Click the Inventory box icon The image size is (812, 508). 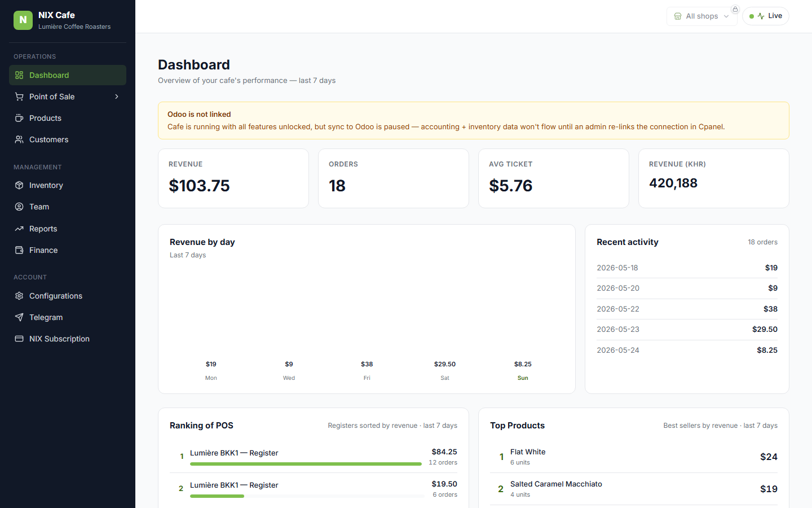(x=19, y=185)
